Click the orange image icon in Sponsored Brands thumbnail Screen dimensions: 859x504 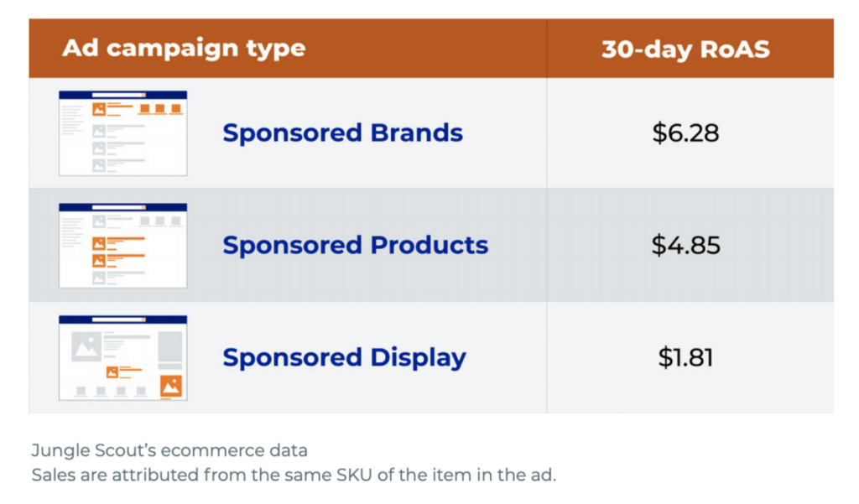point(99,109)
